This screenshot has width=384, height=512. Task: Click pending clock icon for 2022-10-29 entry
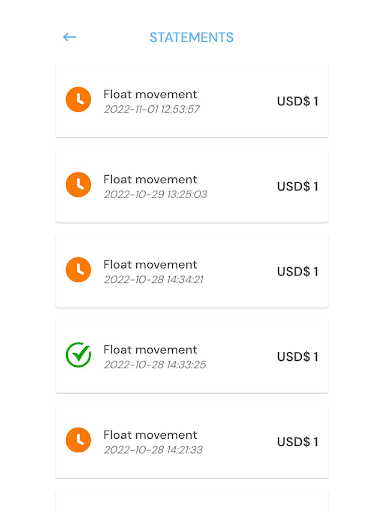[x=78, y=185]
